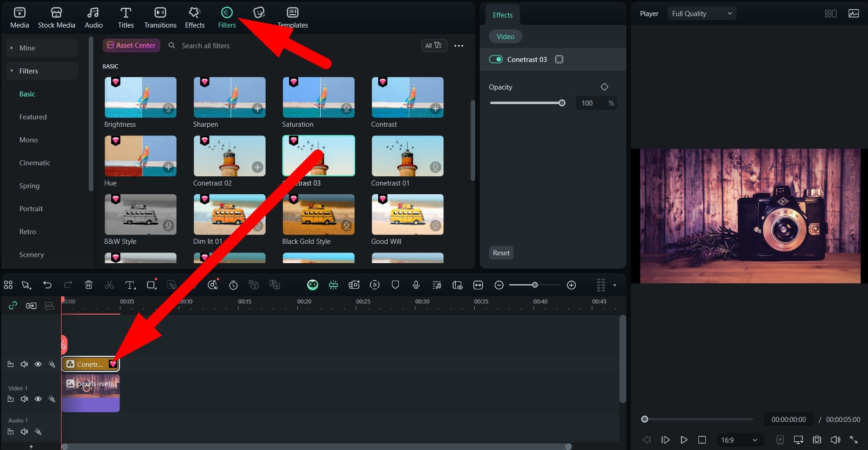
Task: Lock the filter track
Action: pos(11,364)
